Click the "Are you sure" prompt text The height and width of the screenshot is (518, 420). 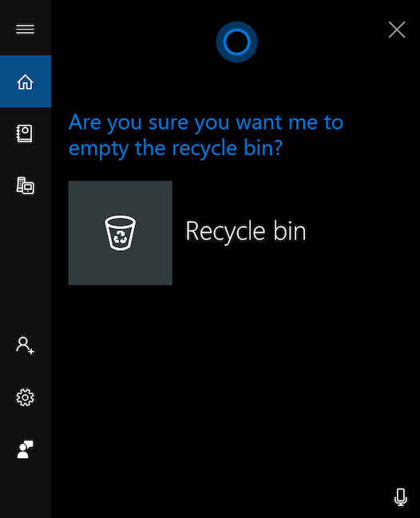click(x=206, y=135)
